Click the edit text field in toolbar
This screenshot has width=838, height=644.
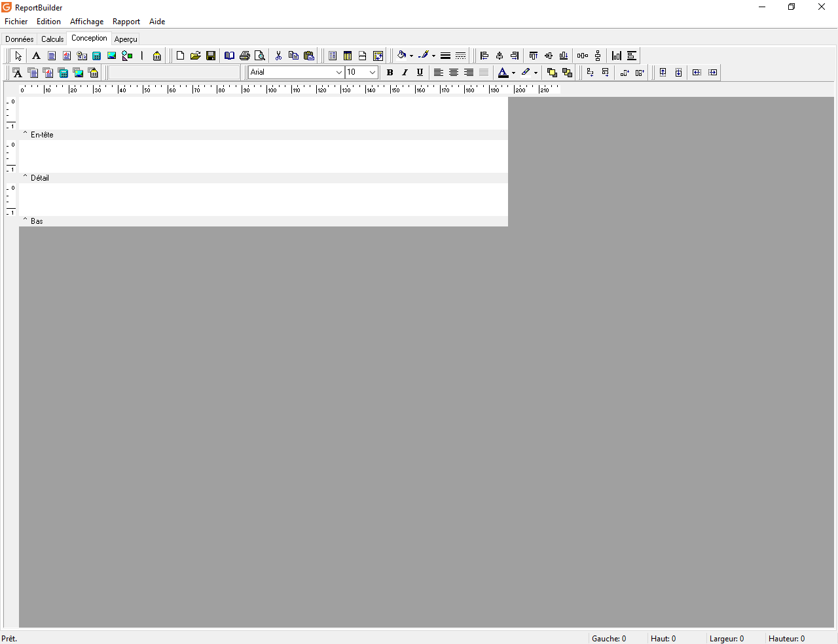pos(174,73)
